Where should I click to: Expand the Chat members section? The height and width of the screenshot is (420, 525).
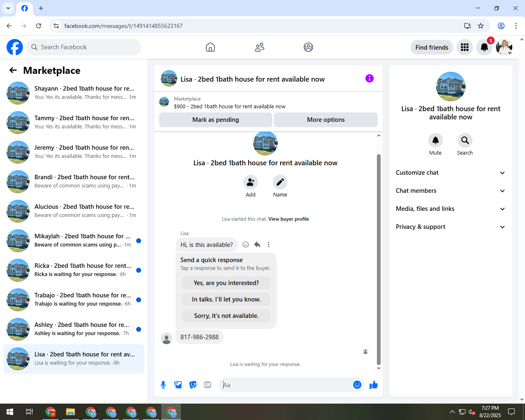pos(451,191)
